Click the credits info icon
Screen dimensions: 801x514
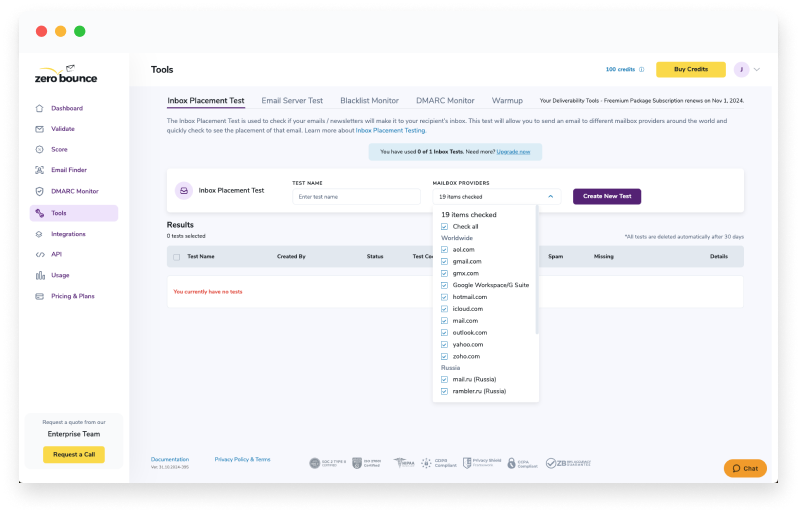point(641,70)
